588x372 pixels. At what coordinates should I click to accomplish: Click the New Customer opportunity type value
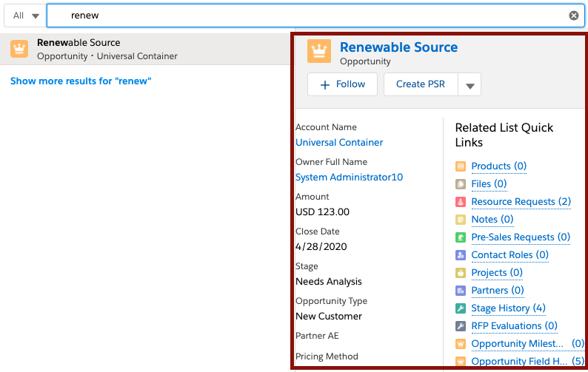(x=329, y=317)
